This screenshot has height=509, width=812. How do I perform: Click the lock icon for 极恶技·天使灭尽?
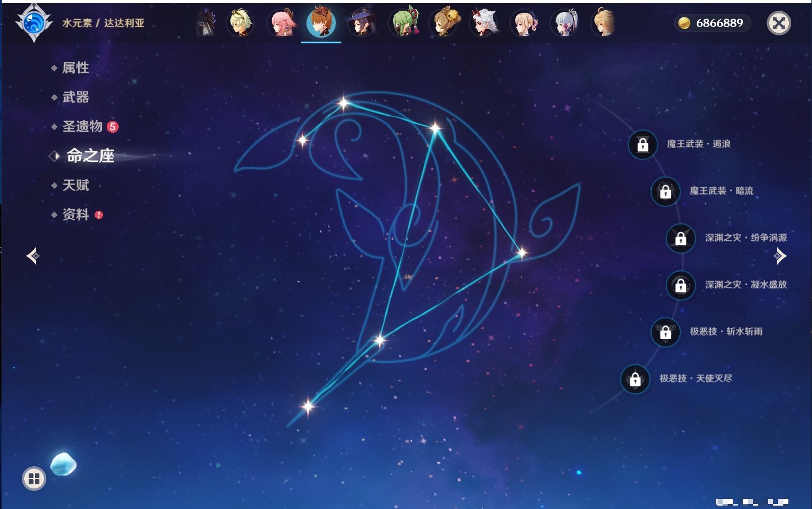tap(635, 379)
